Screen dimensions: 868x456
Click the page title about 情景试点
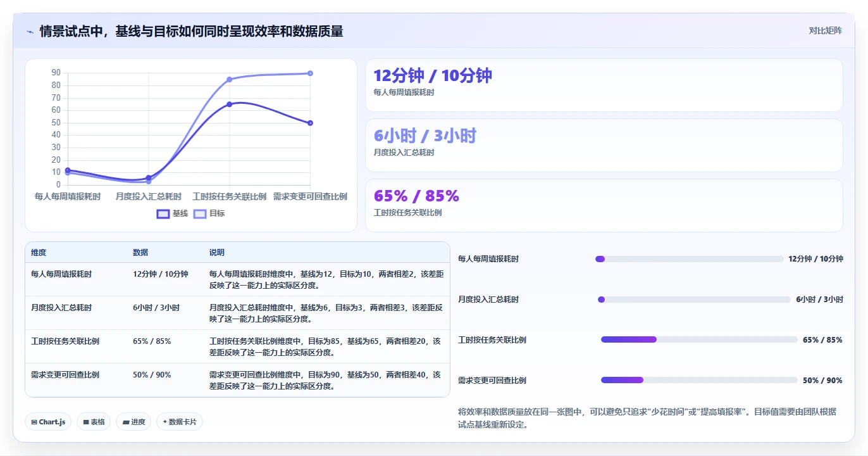[x=191, y=32]
